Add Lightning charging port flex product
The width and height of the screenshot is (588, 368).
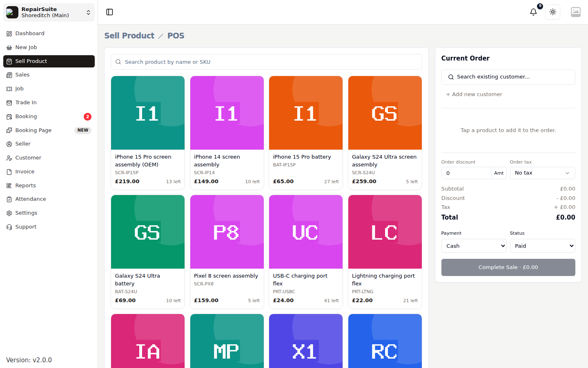click(385, 252)
